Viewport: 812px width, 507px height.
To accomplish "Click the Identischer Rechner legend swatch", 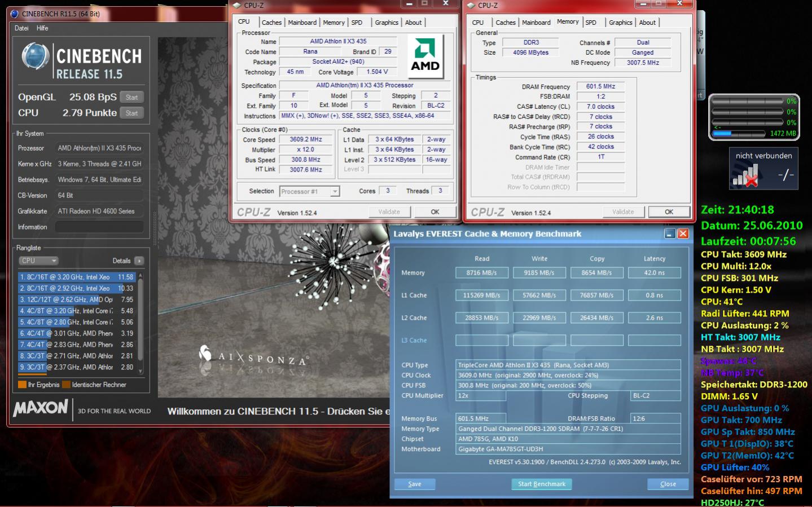I will 66,385.
